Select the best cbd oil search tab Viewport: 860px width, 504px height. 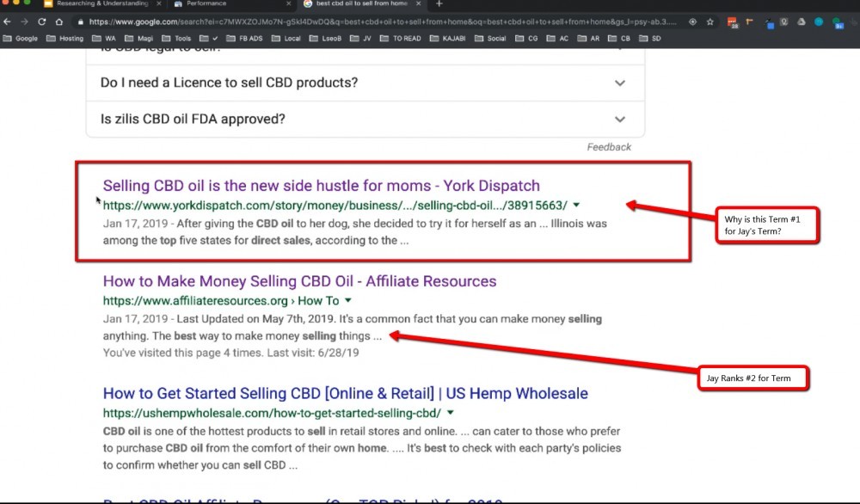pyautogui.click(x=362, y=3)
